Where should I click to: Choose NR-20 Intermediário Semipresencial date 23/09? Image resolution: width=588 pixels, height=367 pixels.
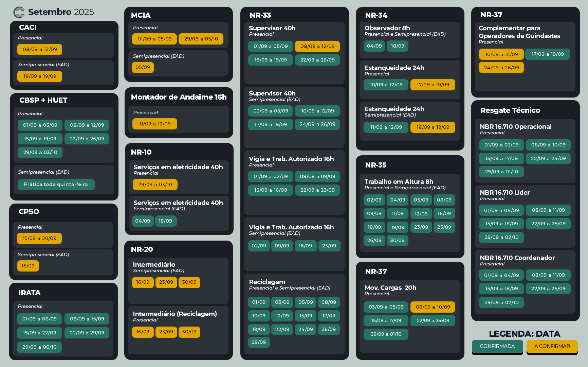click(x=166, y=282)
